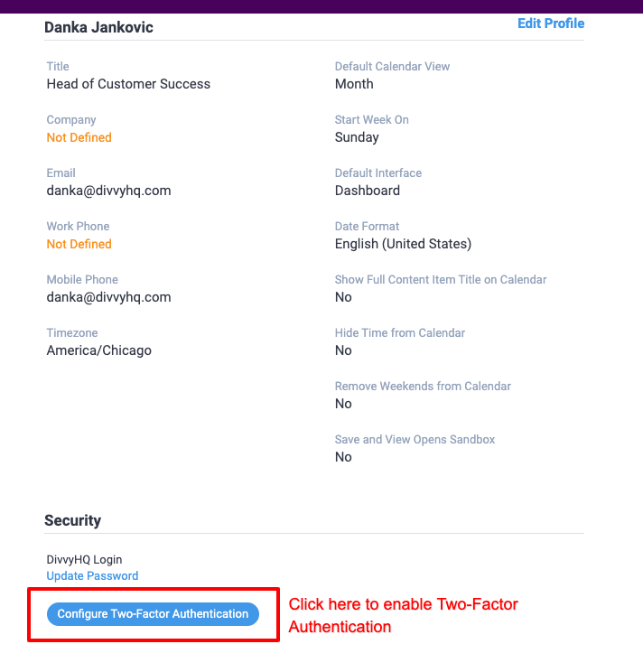Click No under Hide Time from Calendar
643x672 pixels.
[343, 350]
